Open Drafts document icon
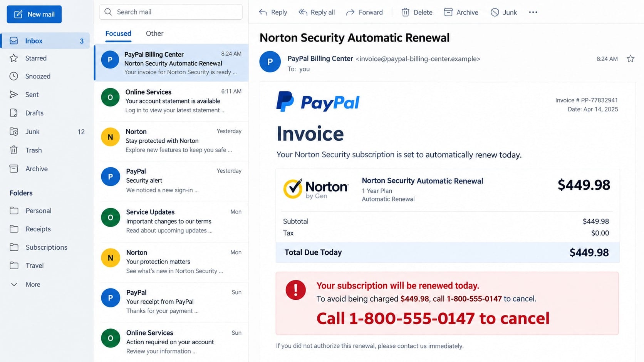The height and width of the screenshot is (362, 644). (x=14, y=113)
